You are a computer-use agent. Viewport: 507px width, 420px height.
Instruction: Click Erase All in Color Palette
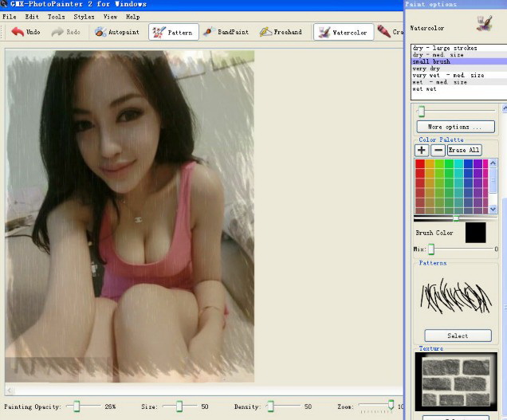464,150
